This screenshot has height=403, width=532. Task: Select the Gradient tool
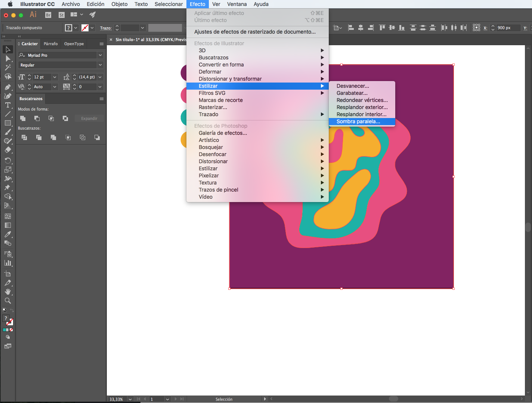click(7, 225)
